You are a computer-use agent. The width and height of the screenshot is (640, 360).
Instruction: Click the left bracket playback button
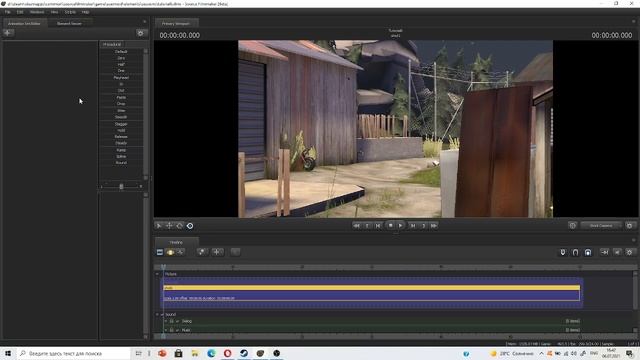[x=367, y=226]
